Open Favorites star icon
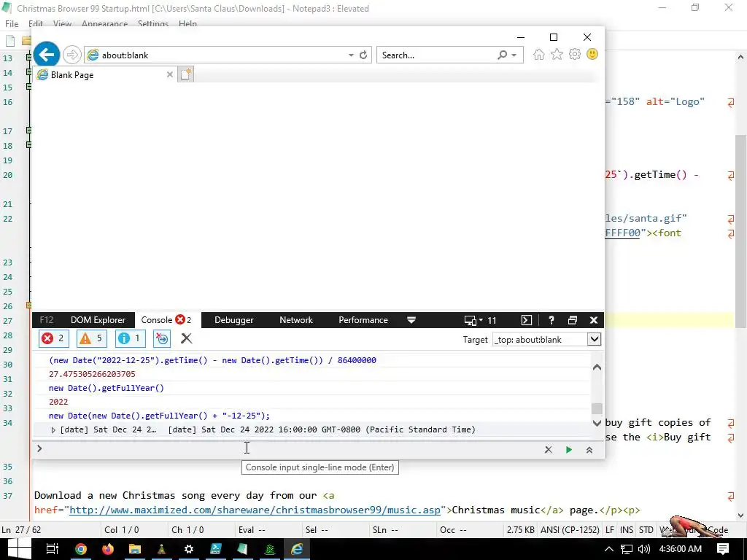The height and width of the screenshot is (560, 747). click(557, 54)
